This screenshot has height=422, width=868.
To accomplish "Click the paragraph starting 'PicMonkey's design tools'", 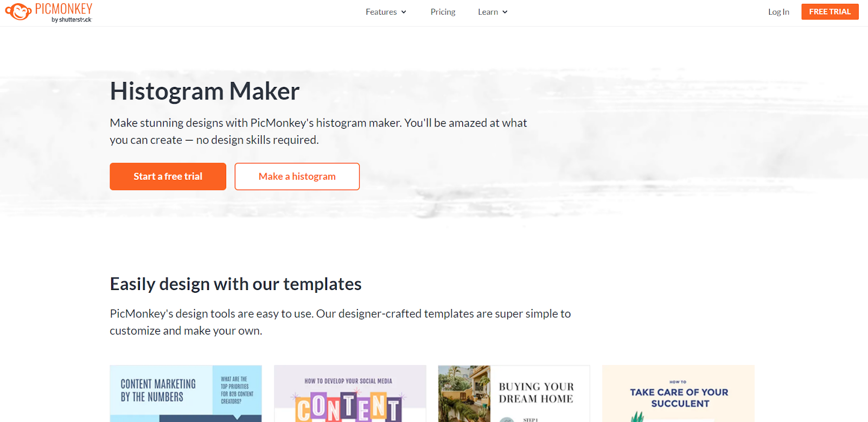I will (340, 322).
